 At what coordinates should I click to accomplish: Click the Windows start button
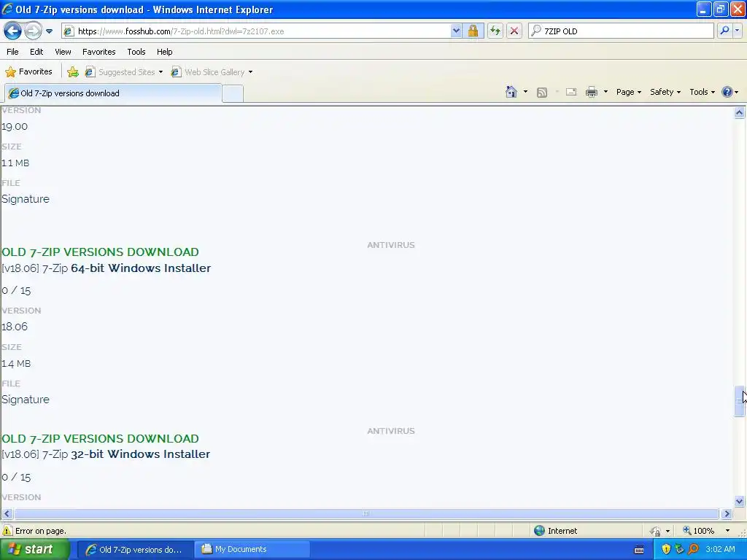click(x=34, y=550)
